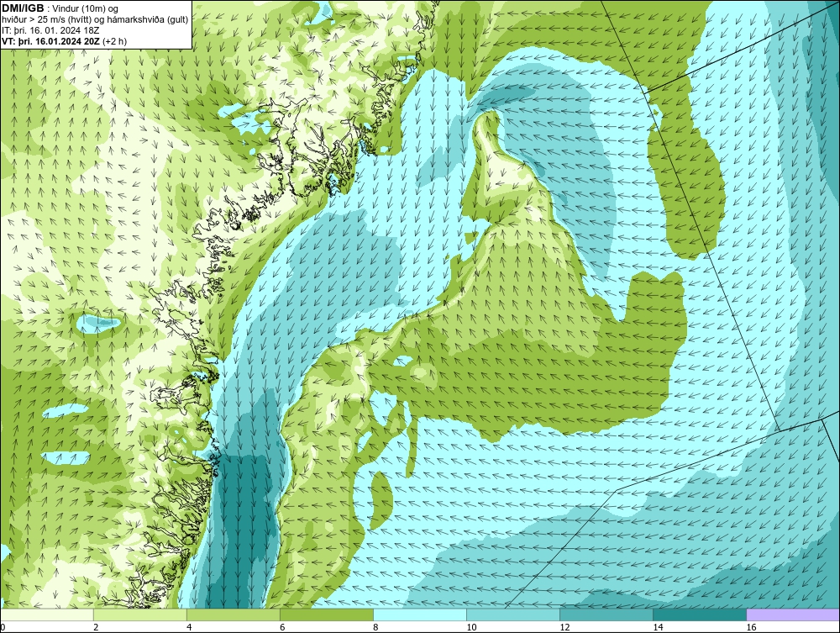Click the legend value label 2
Image resolution: width=840 pixels, height=633 pixels.
[96, 627]
